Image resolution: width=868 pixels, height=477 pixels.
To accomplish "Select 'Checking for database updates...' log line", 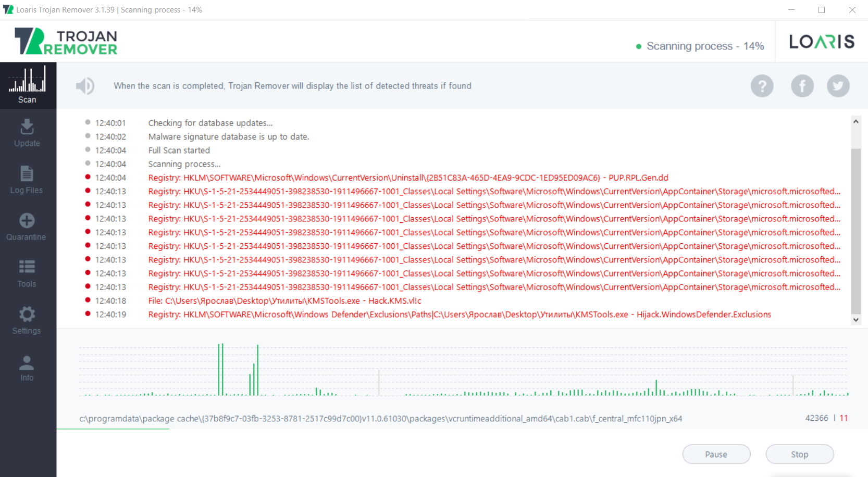I will pyautogui.click(x=210, y=123).
